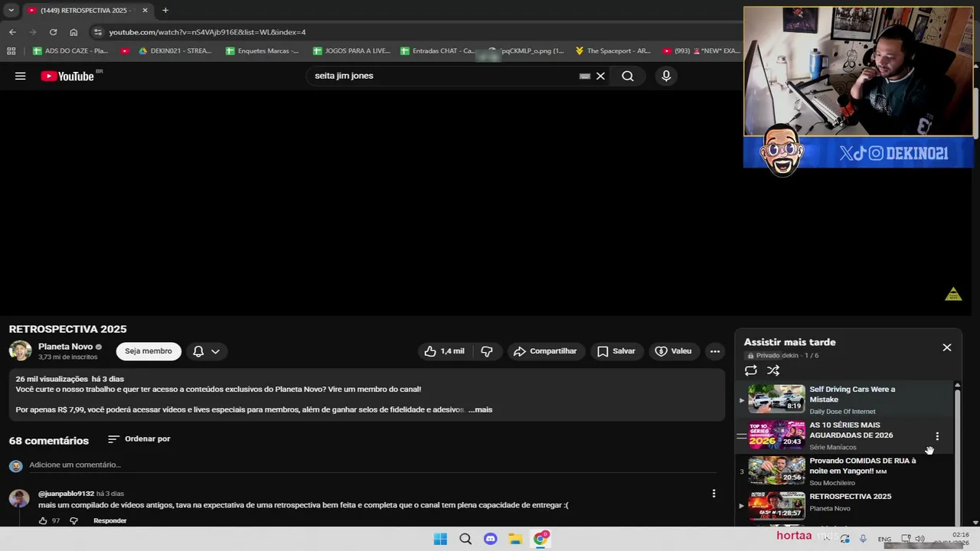Click ENG language indicator in system tray
The image size is (980, 551).
coord(884,540)
